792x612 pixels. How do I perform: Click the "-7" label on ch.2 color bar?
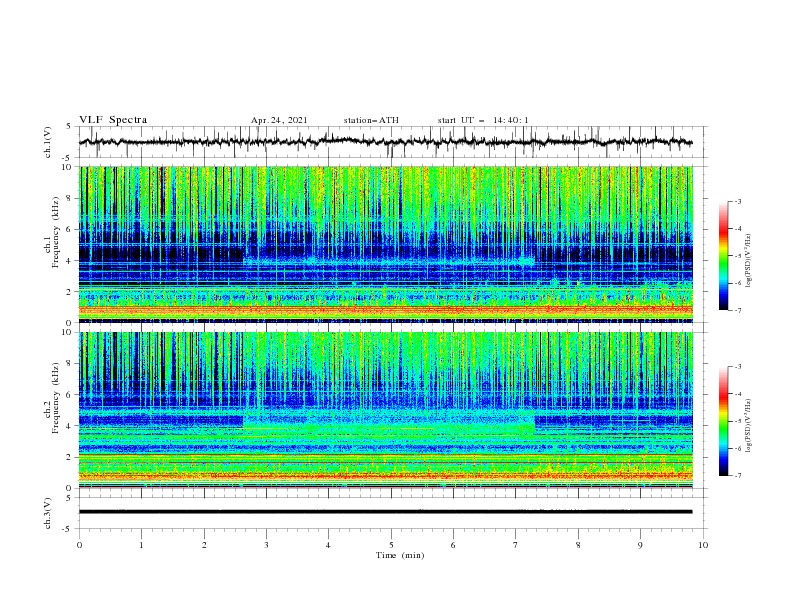[x=738, y=476]
